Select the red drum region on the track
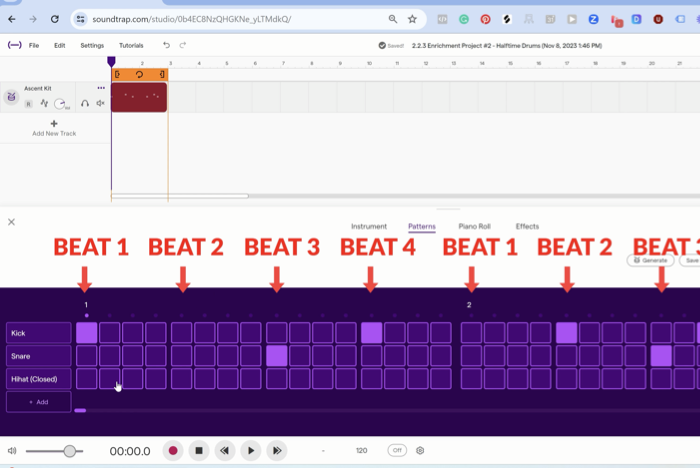Screen dimensions: 700x468 tap(139, 97)
